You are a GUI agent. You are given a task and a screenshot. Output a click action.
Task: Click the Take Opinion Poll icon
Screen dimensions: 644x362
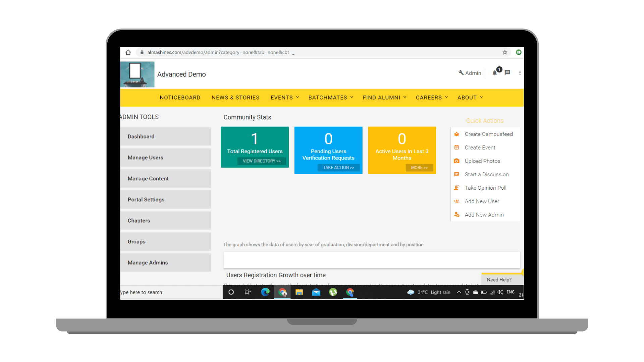pos(457,187)
